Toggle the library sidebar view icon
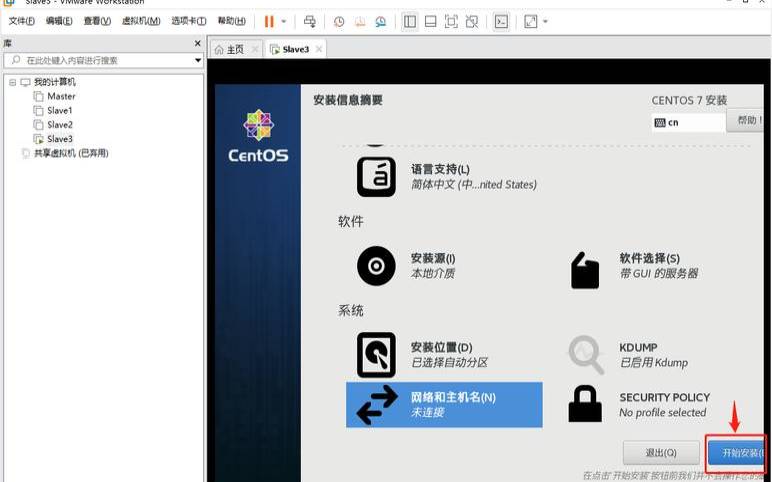 tap(410, 21)
